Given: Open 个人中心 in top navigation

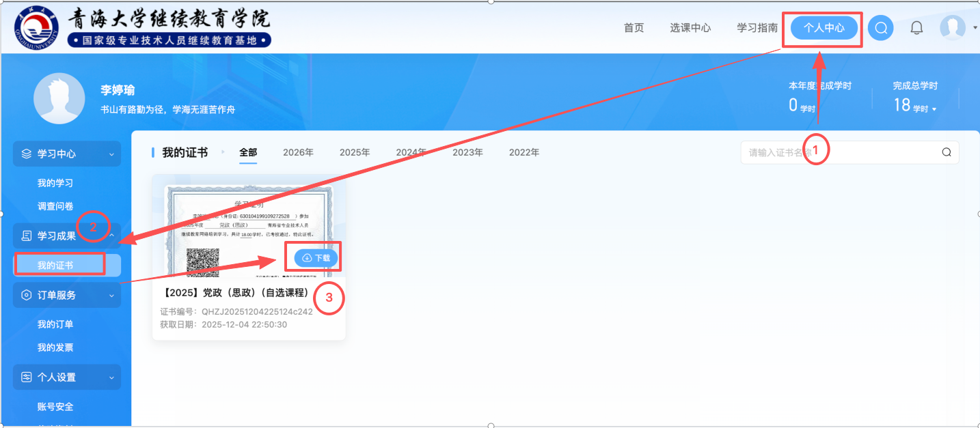Looking at the screenshot, I should click(824, 28).
